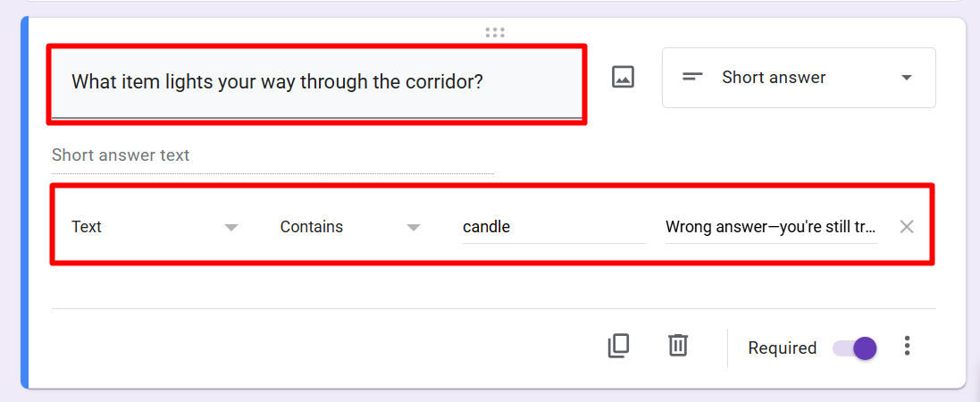Remove the response validation rule
The width and height of the screenshot is (980, 402).
tap(907, 227)
